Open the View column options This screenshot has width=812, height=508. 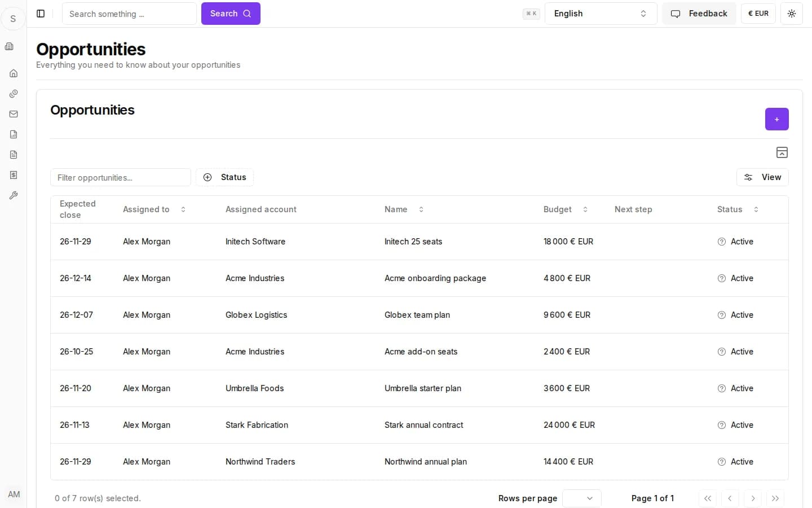tap(762, 177)
